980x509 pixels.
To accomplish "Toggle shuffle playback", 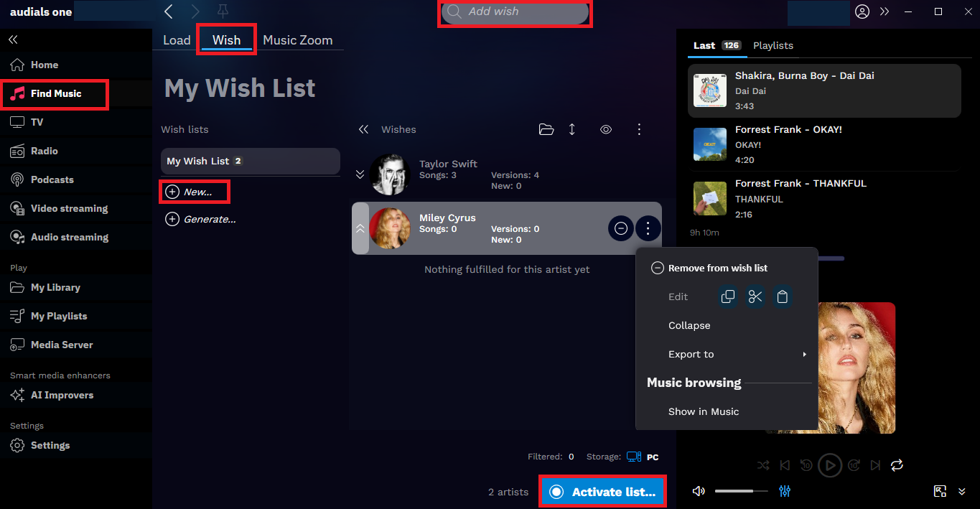I will (x=763, y=465).
